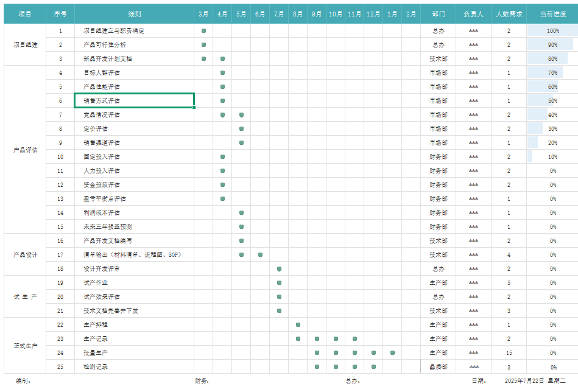This screenshot has width=578, height=392.
Task: Select cell 固定投入评估
Action: (x=134, y=157)
